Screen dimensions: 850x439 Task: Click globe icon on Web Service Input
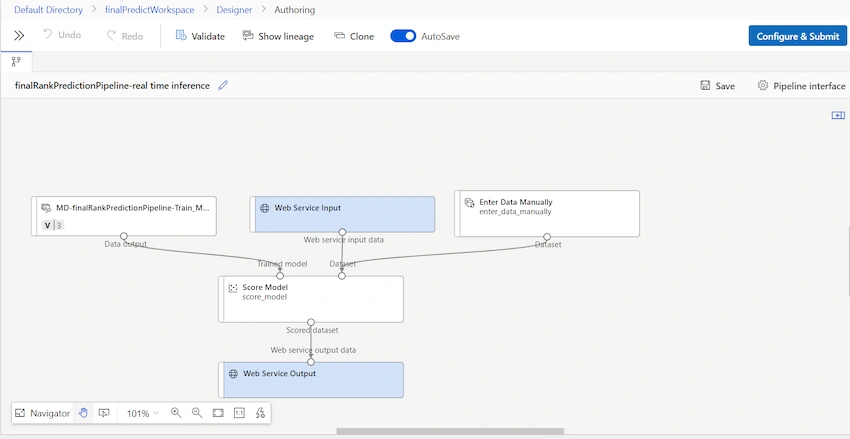265,208
